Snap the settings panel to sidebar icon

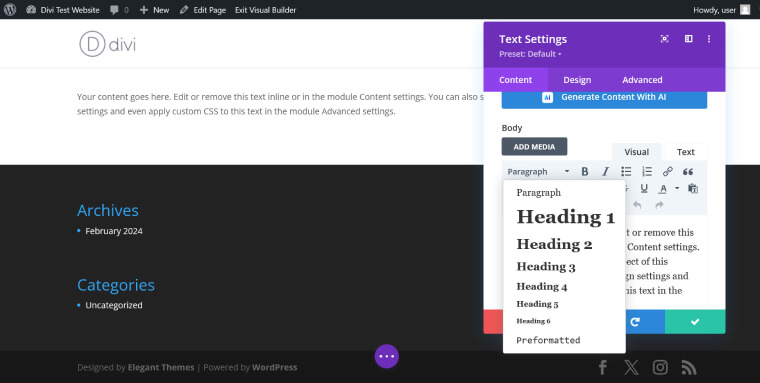coord(688,39)
